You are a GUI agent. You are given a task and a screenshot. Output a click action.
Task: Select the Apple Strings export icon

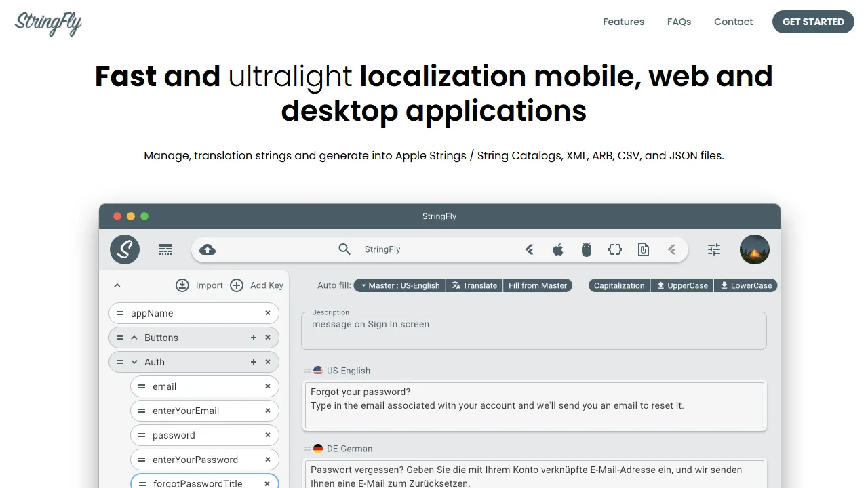[558, 249]
